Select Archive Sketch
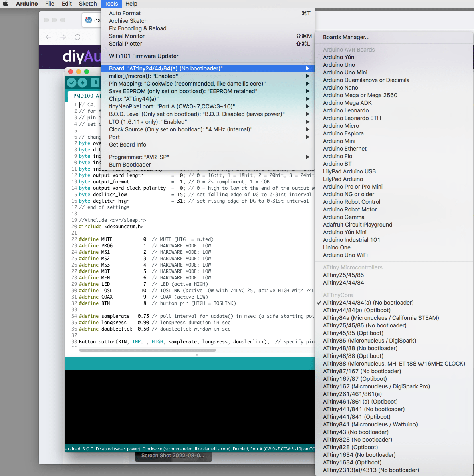474x476 pixels. (208, 21)
